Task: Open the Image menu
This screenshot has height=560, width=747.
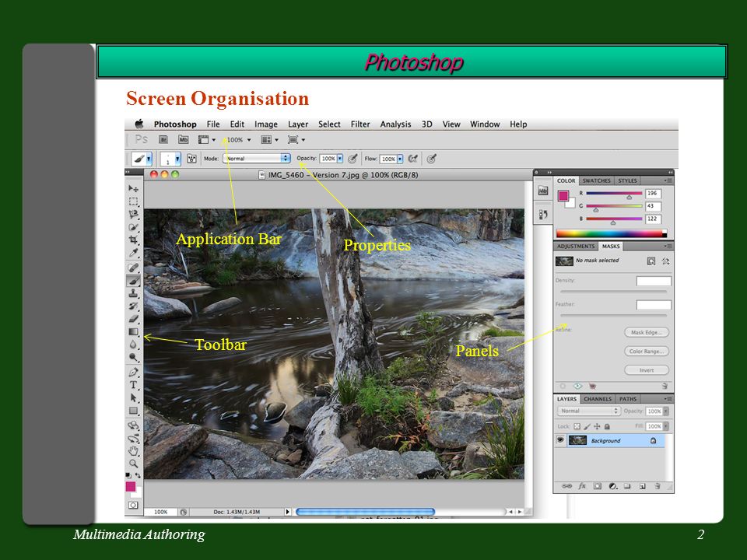Action: tap(266, 124)
